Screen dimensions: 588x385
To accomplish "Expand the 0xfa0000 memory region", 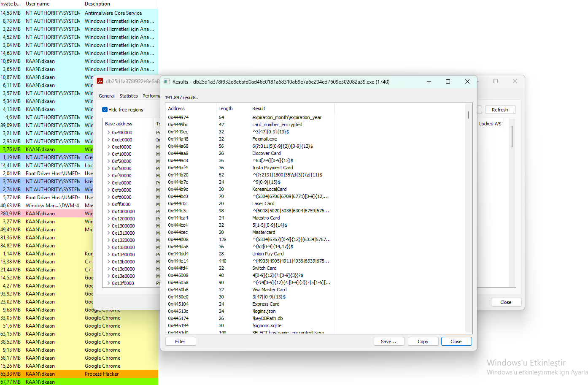I will (x=108, y=183).
